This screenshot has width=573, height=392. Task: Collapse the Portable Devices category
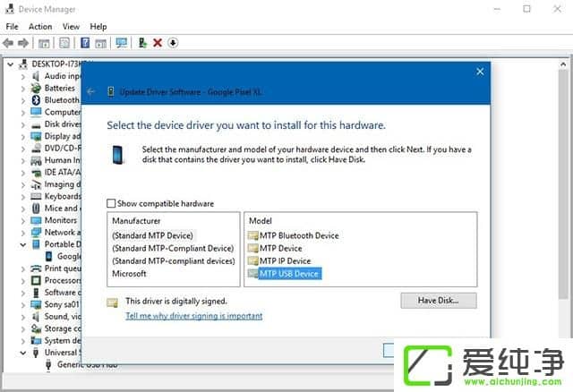click(x=23, y=244)
